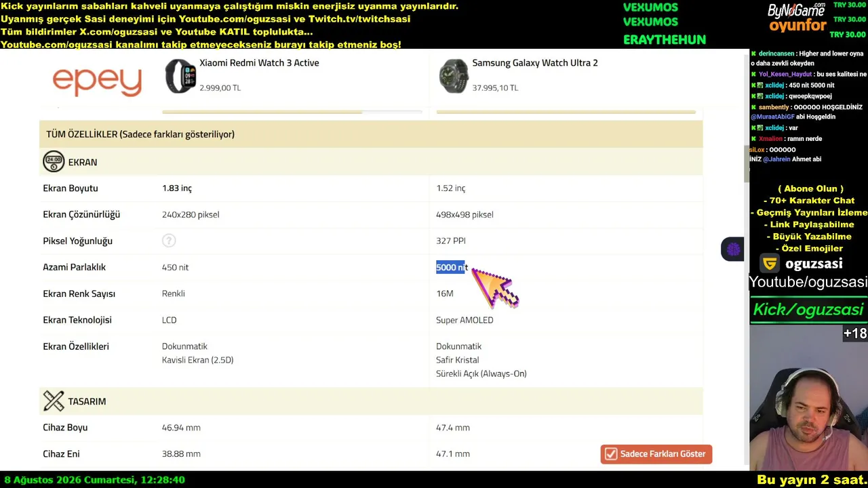Click the Sürekli Açık (Always-On) value
Viewport: 868px width, 488px height.
[481, 373]
